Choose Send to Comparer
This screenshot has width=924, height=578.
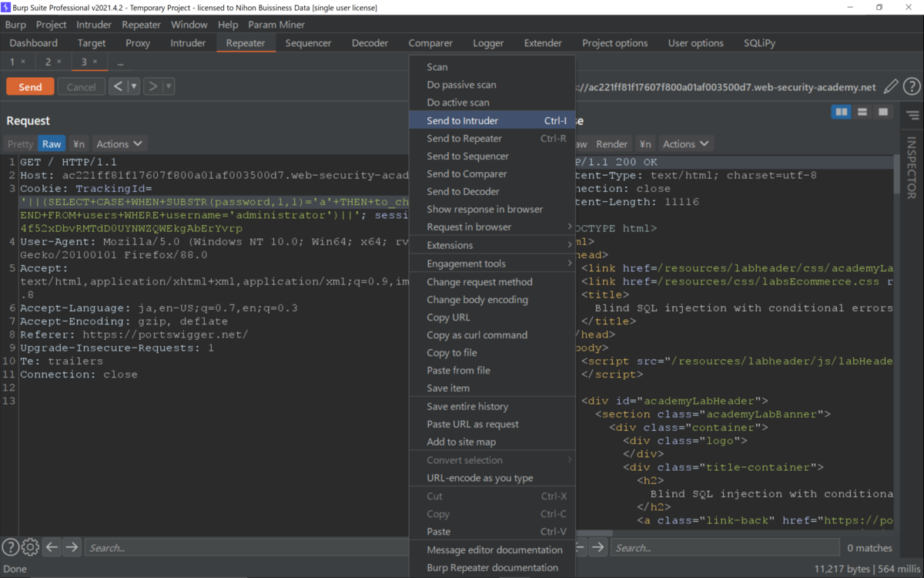(x=492, y=173)
